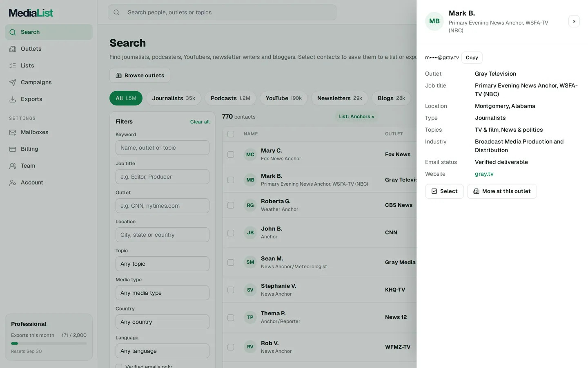Check the box for Roberta G.
This screenshot has width=588, height=368.
click(x=231, y=205)
